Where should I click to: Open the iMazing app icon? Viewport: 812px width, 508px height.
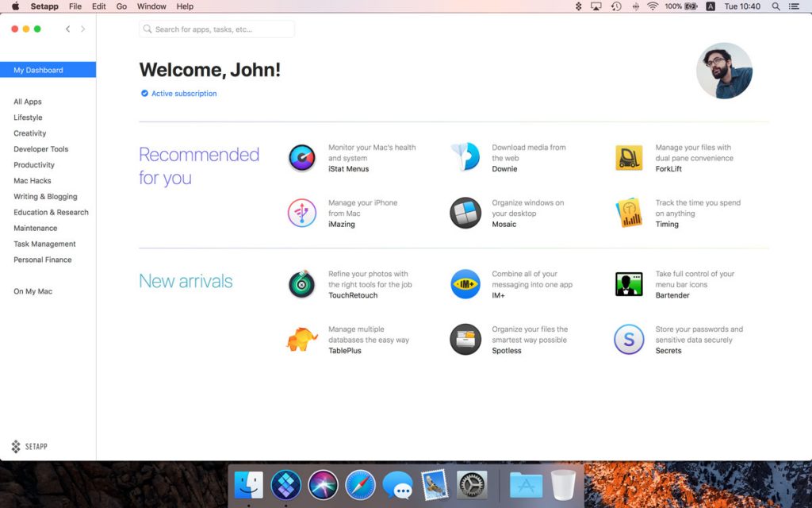point(302,213)
